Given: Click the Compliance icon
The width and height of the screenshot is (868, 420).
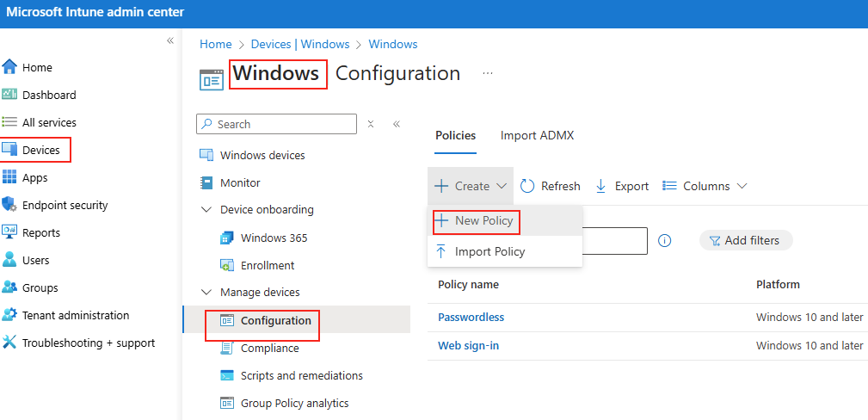Looking at the screenshot, I should coord(227,348).
